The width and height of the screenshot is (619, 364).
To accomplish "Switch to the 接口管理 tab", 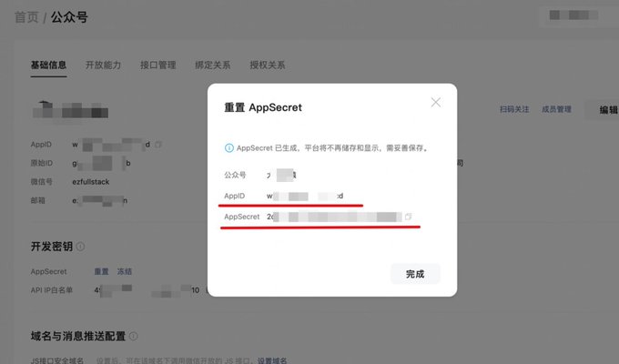I will [157, 66].
